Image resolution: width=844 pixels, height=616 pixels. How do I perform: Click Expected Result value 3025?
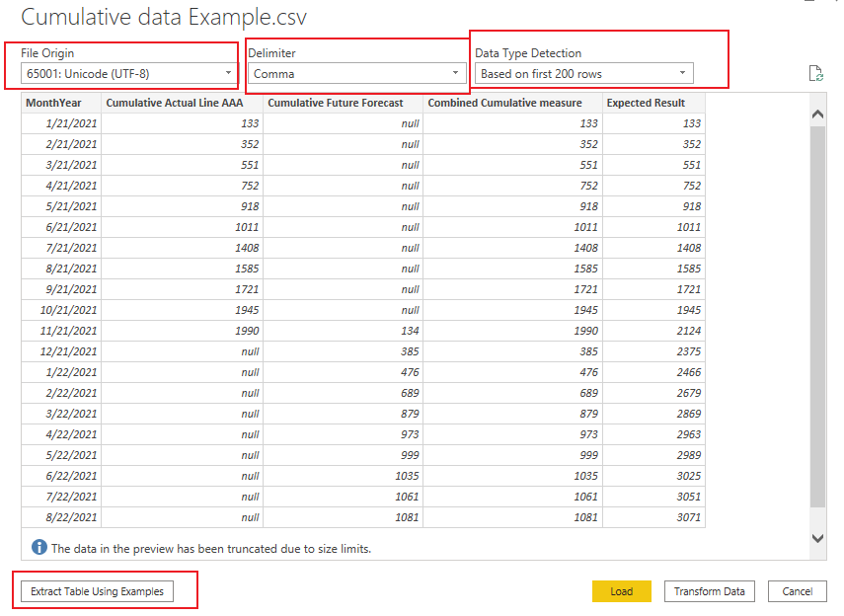coord(653,476)
